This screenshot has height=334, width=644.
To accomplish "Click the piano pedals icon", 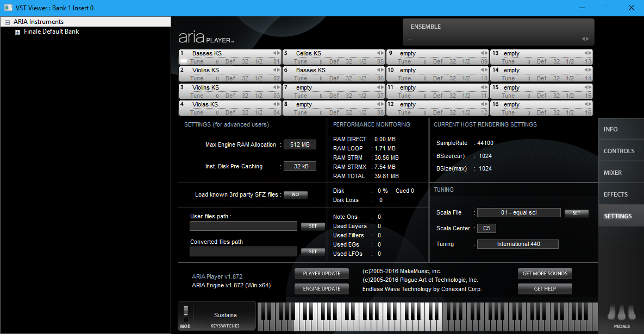I will tap(622, 314).
